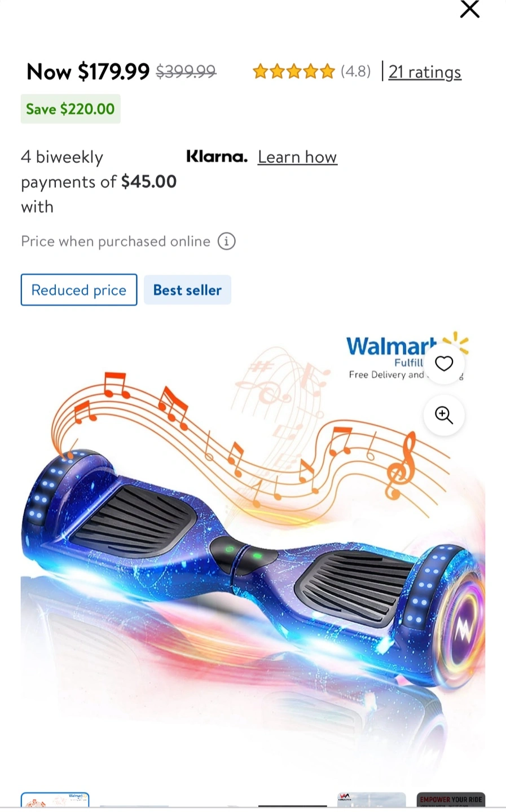Click the Save $220.00 savings tag
Viewport: 506px width, 812px height.
click(71, 109)
